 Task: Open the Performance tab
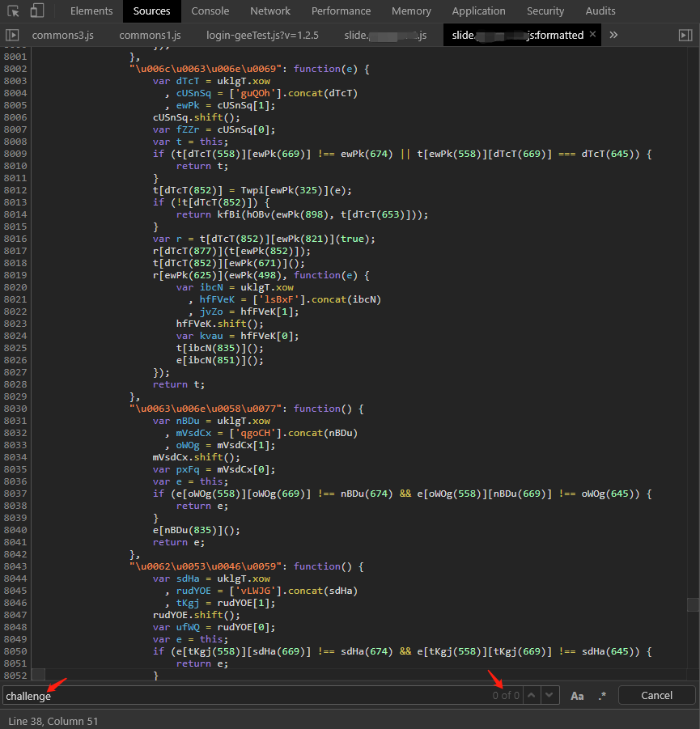point(341,11)
